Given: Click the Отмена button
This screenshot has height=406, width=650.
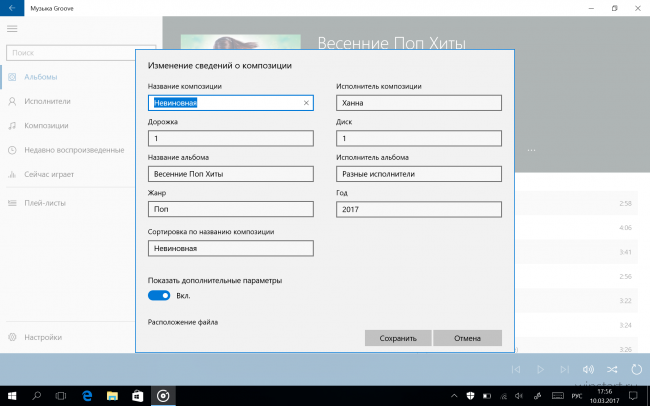Looking at the screenshot, I should [467, 338].
